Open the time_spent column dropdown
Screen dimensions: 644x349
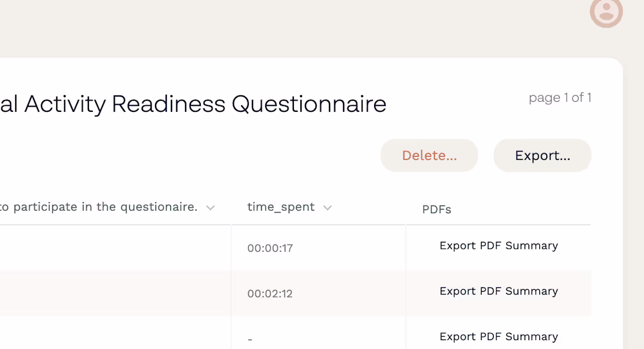point(327,207)
